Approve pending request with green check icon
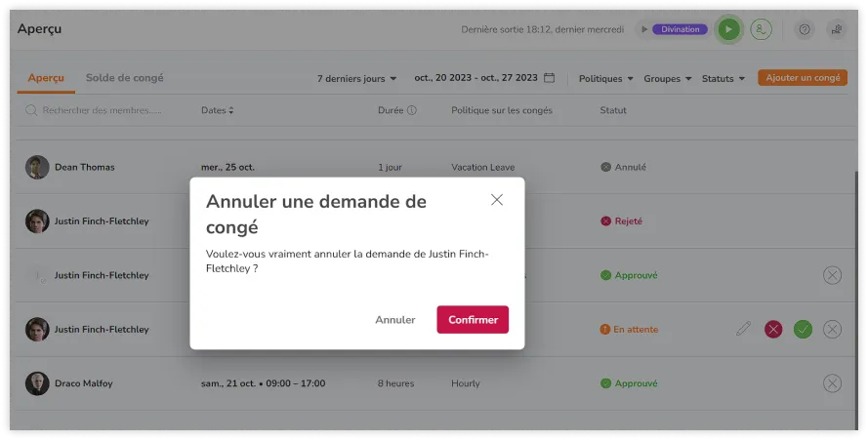868x440 pixels. point(803,330)
